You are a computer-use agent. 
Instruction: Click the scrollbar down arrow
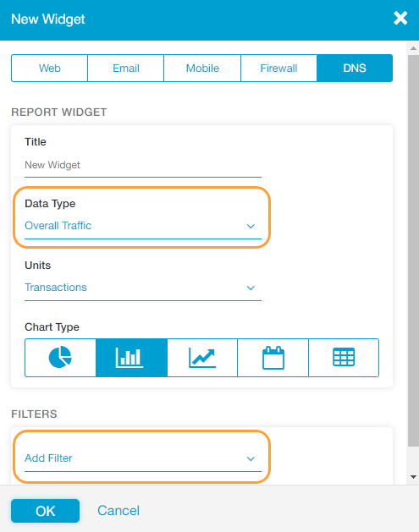click(x=413, y=477)
